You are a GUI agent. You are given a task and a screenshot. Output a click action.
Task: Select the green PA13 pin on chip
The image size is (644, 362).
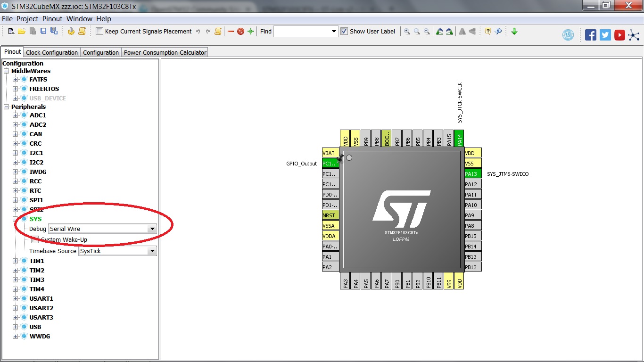473,174
